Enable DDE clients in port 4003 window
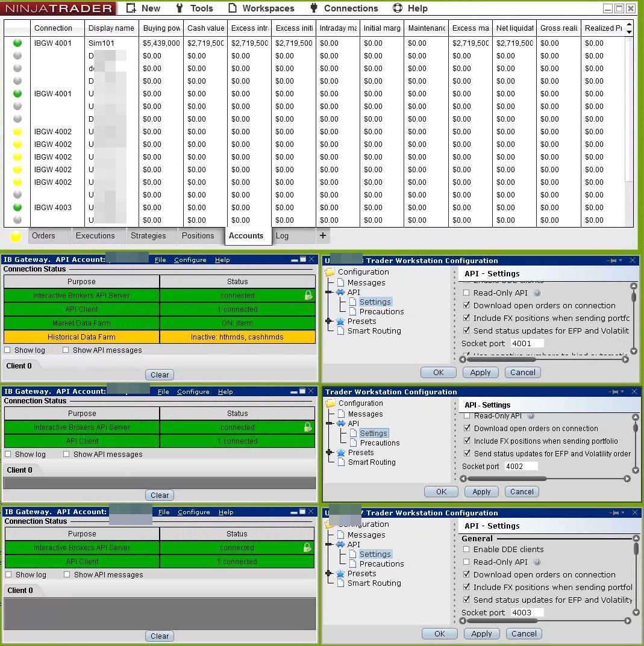The image size is (644, 646). [466, 549]
